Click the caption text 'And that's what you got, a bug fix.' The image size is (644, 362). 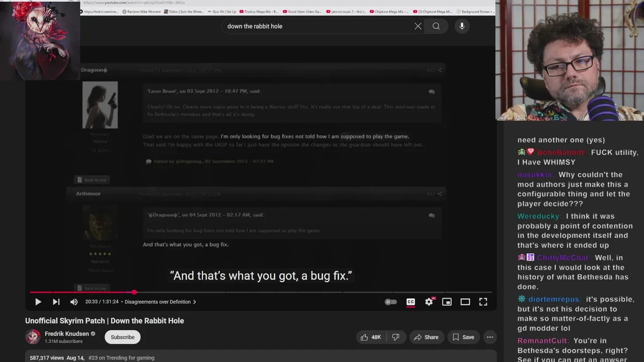coord(261,276)
